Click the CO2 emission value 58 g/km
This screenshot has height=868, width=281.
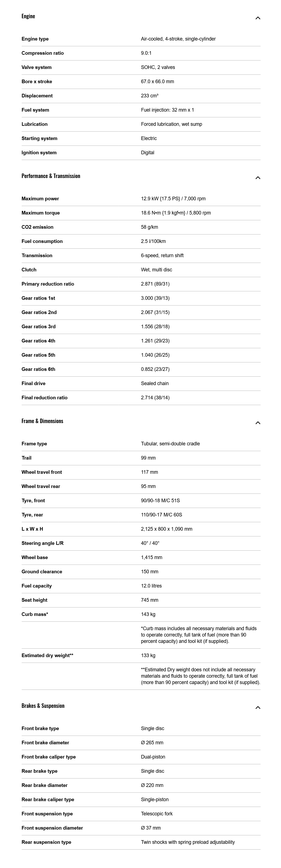[150, 227]
